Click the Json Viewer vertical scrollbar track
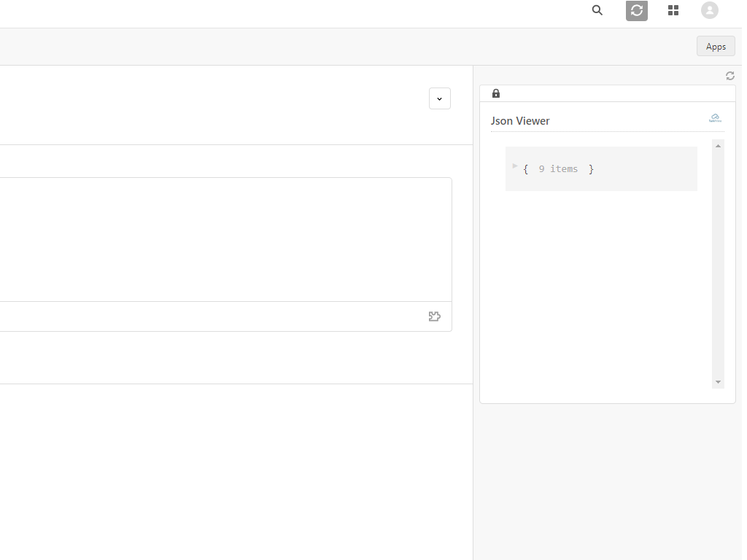Screen dimensions: 747x560 718,262
